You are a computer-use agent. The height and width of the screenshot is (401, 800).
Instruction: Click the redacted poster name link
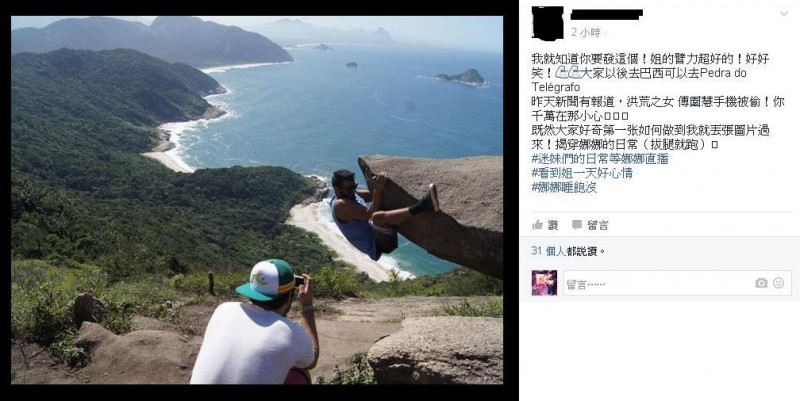tap(606, 14)
